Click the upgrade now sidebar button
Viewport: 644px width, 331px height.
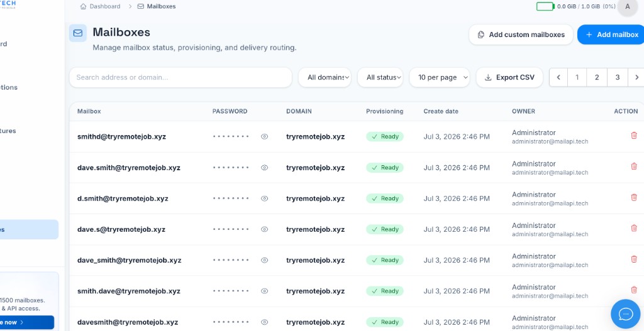26,322
